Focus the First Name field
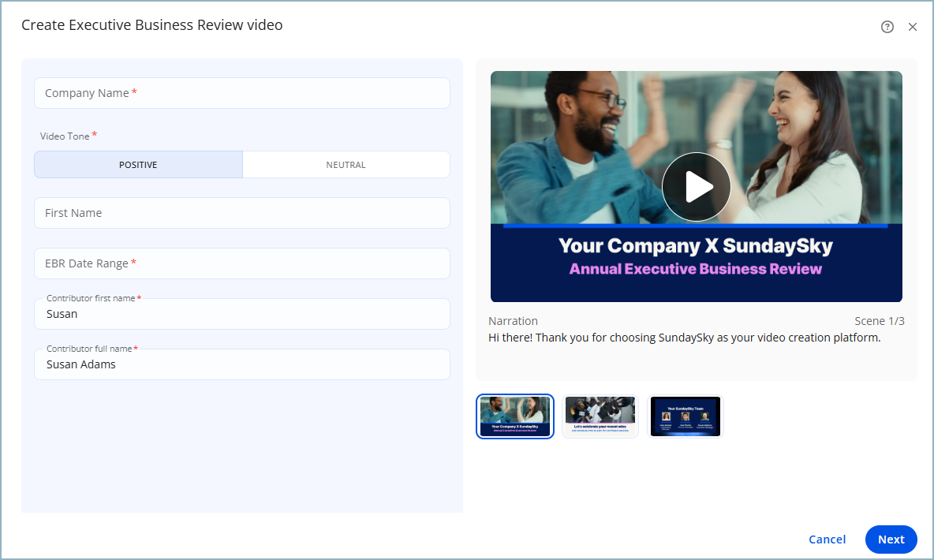 tap(241, 213)
